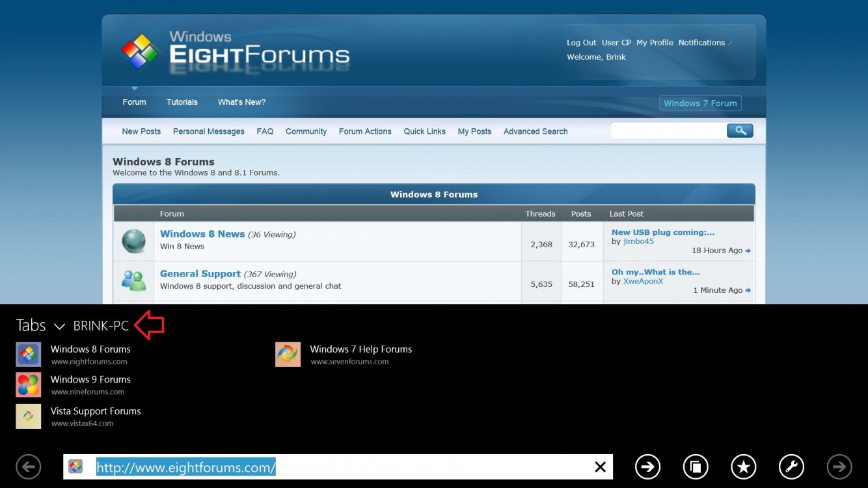Open the Windows 9 Forums tab icon
Image resolution: width=868 pixels, height=488 pixels.
29,385
